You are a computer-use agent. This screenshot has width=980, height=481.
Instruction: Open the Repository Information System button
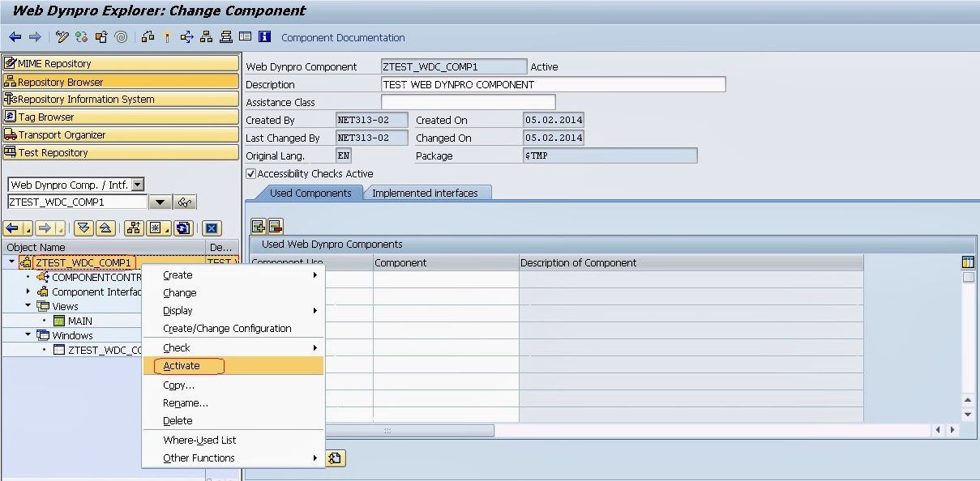(120, 100)
